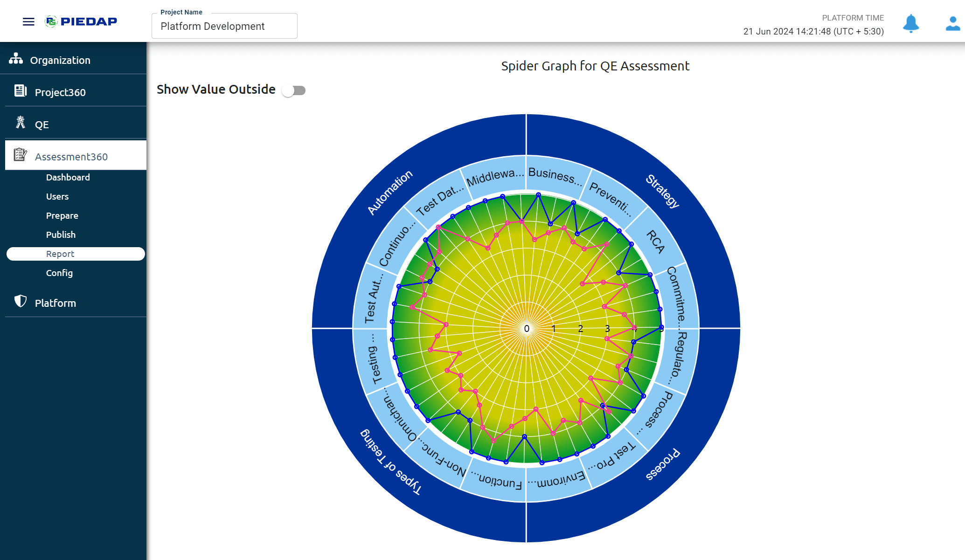The height and width of the screenshot is (560, 965).
Task: Click the QE ribbon icon
Action: click(x=20, y=123)
